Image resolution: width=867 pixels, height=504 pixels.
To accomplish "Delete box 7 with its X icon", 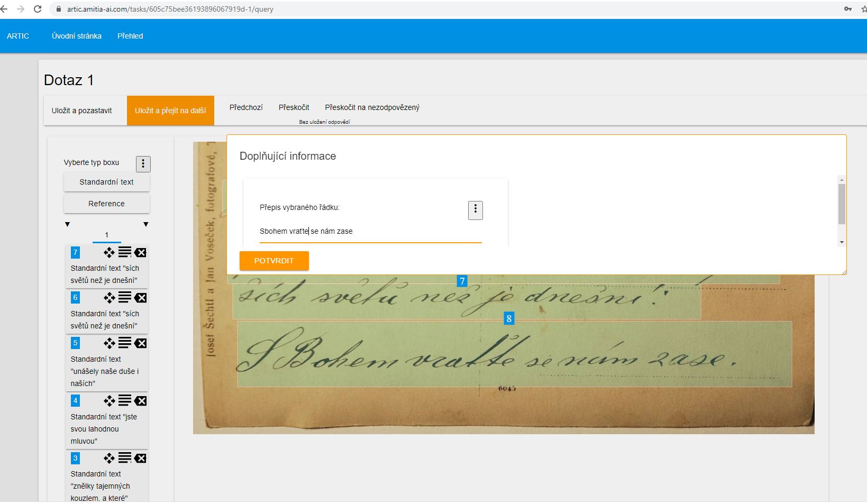I will pos(140,253).
